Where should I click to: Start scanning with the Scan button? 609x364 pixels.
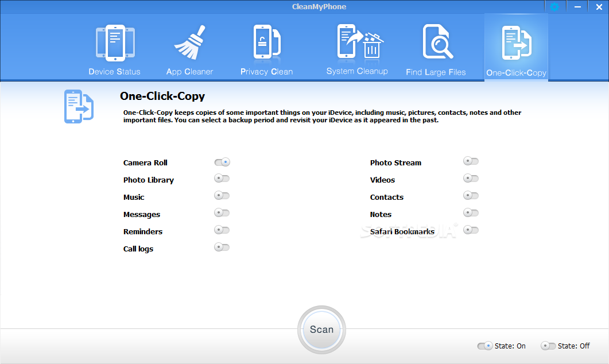[x=321, y=330]
